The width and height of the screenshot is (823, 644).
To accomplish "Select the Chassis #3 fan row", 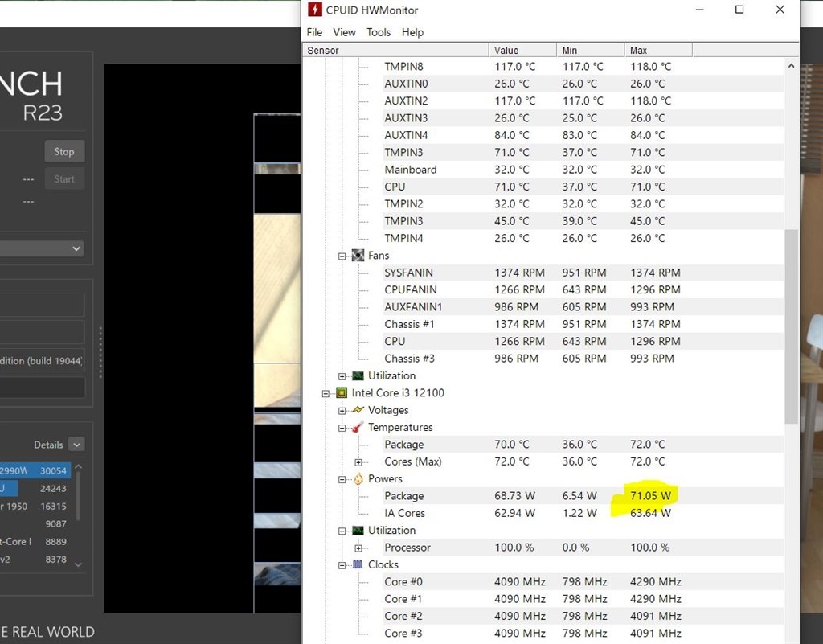I will (583, 359).
